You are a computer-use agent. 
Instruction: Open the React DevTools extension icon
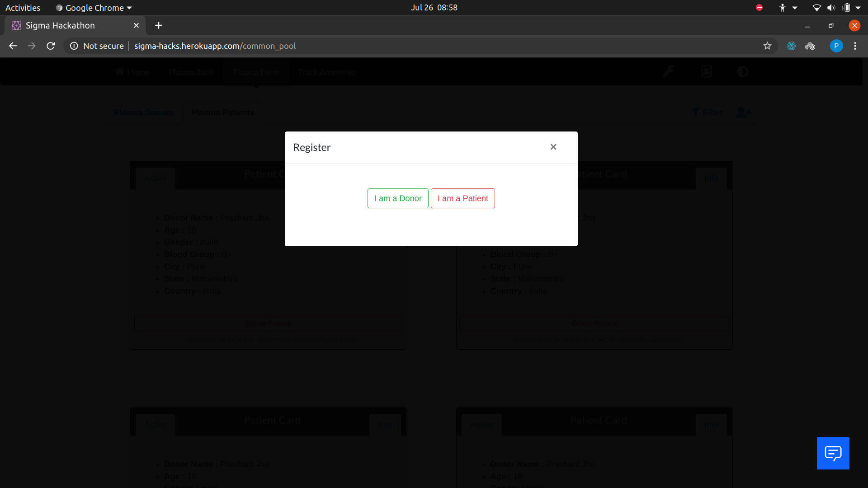click(x=791, y=46)
